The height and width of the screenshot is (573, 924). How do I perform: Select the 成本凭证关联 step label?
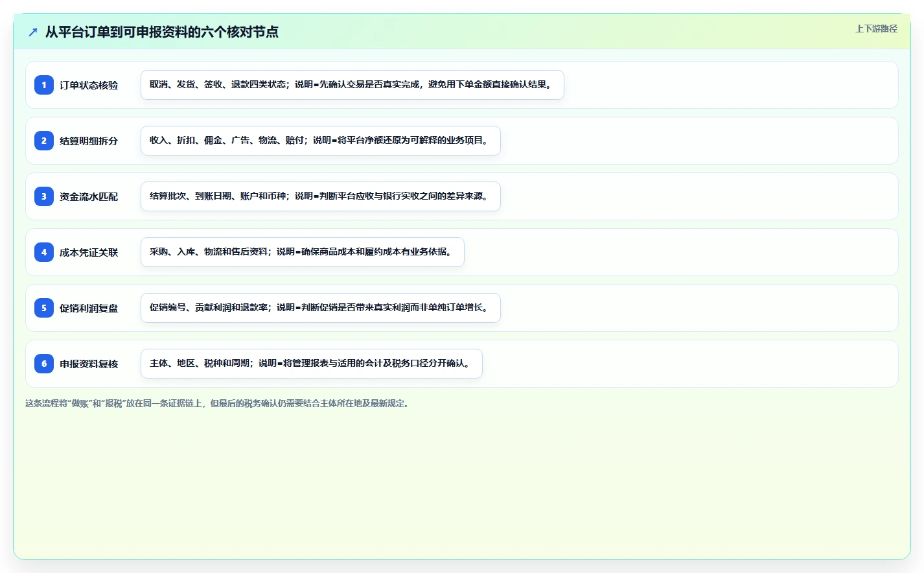pyautogui.click(x=89, y=252)
